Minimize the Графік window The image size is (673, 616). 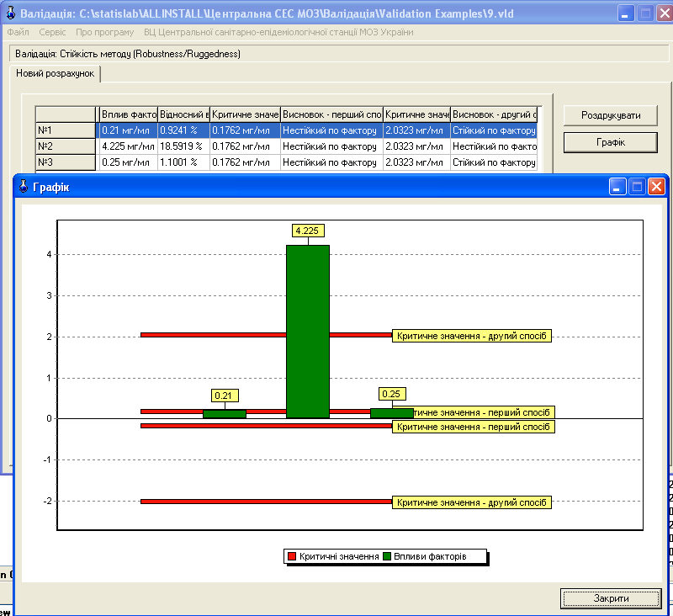pos(617,187)
